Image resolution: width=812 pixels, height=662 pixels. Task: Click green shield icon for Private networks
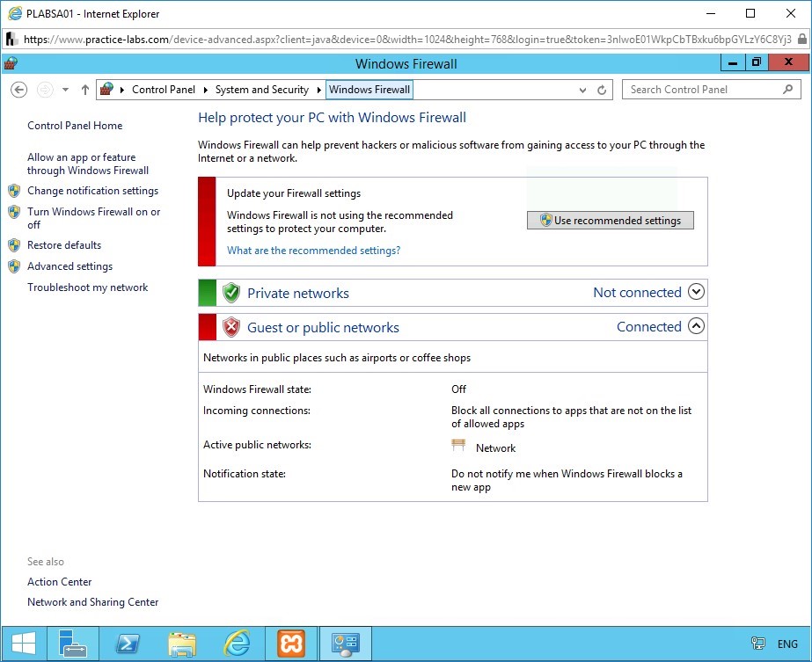pyautogui.click(x=231, y=293)
